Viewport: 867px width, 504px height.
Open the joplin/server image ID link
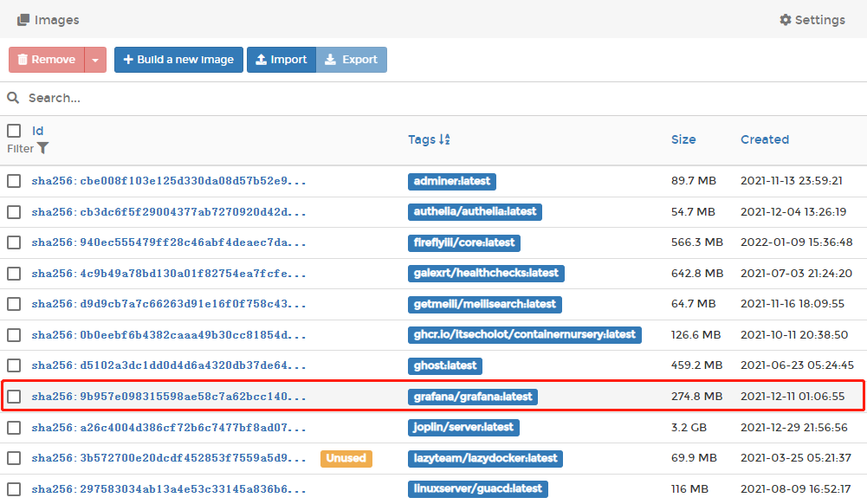coord(169,427)
